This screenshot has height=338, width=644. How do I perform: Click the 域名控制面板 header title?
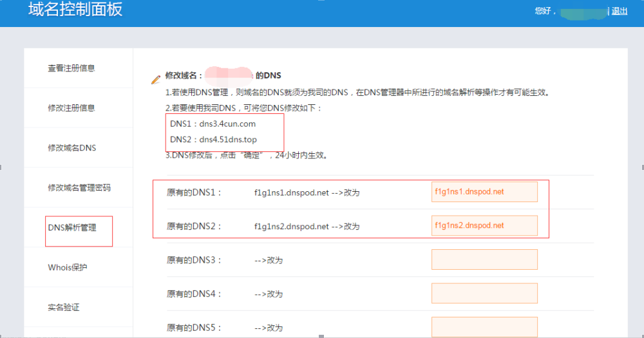pos(75,10)
